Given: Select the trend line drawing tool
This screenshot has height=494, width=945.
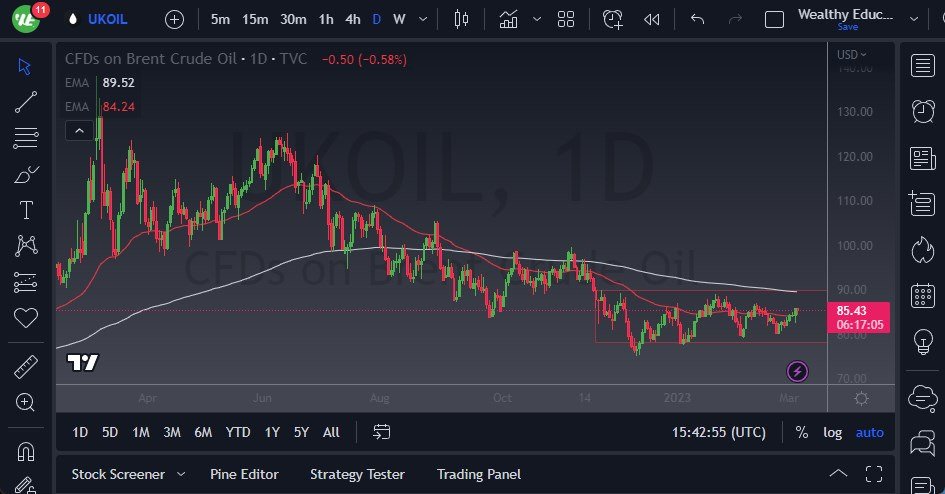Looking at the screenshot, I should (26, 101).
